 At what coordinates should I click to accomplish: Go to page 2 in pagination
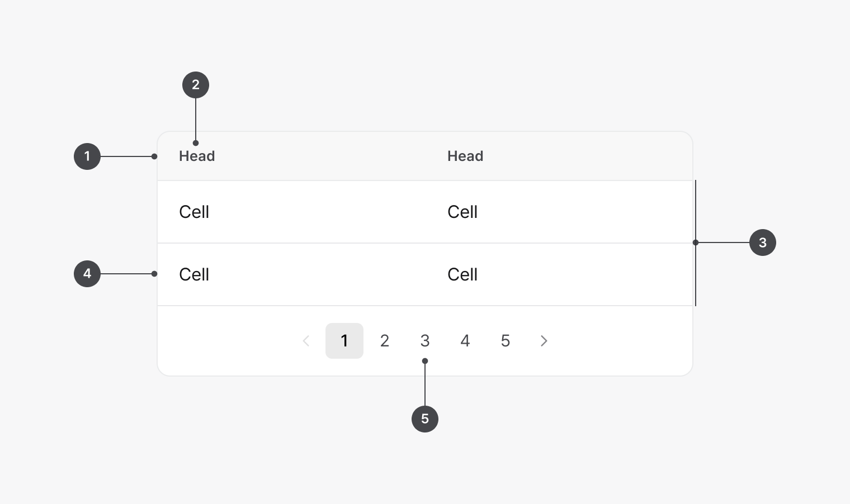[x=385, y=341]
